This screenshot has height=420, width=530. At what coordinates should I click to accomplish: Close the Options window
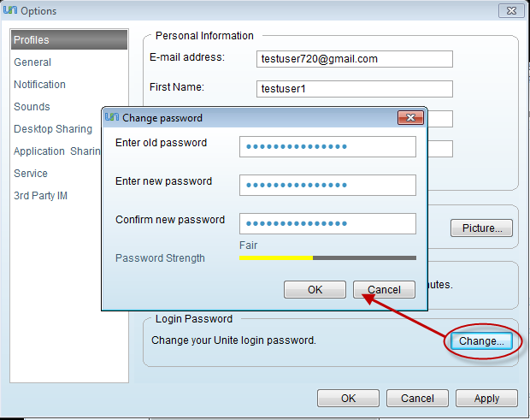click(x=511, y=11)
